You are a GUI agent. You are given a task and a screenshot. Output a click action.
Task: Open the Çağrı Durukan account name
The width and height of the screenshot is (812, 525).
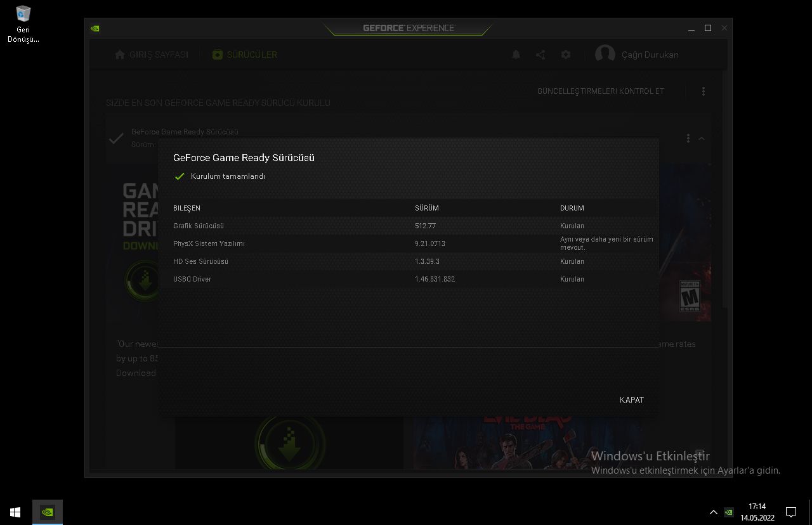650,55
